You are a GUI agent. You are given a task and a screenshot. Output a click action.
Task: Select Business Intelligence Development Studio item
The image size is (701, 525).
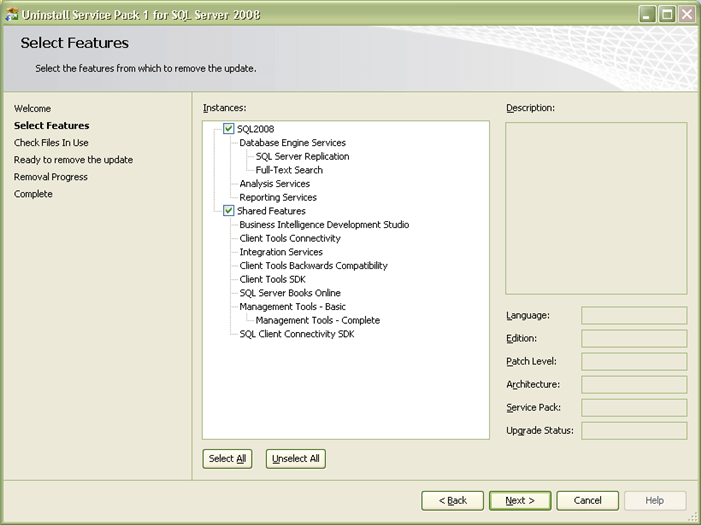[324, 224]
